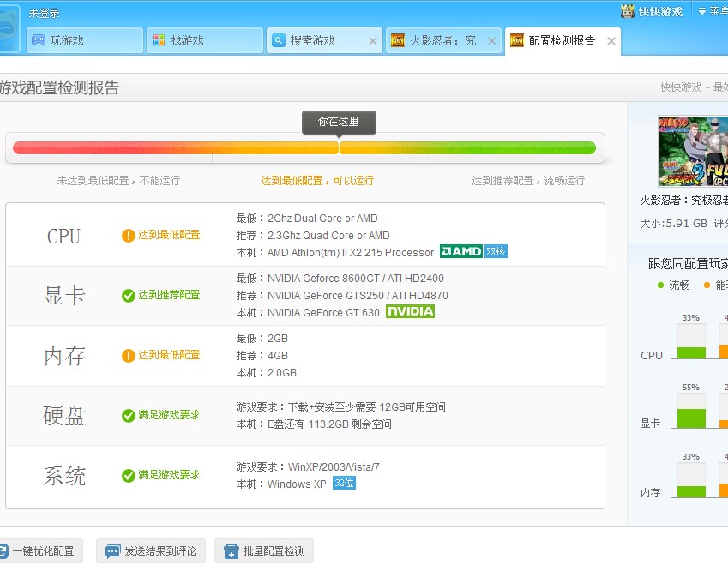Click 显卡 green checkmark status icon

129,295
